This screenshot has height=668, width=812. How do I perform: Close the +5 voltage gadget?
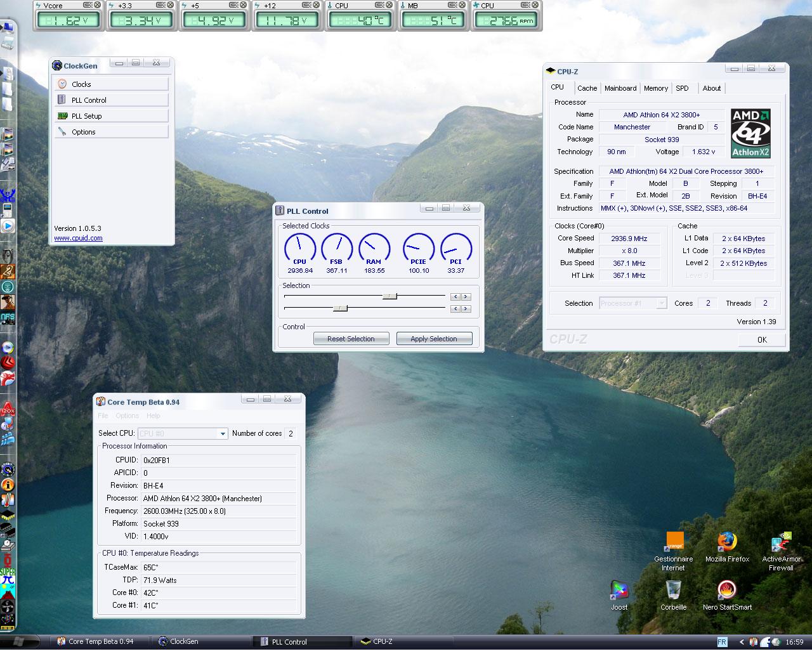pyautogui.click(x=244, y=5)
